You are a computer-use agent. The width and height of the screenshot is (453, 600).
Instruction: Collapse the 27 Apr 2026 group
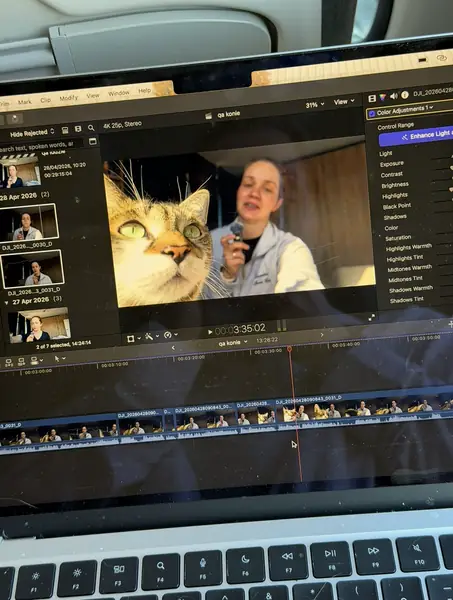point(7,303)
